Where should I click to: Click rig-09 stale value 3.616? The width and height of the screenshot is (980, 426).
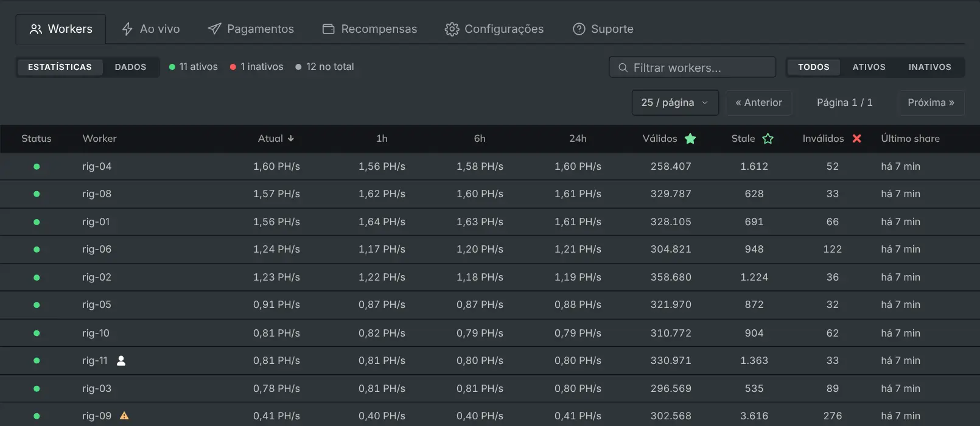pyautogui.click(x=754, y=416)
